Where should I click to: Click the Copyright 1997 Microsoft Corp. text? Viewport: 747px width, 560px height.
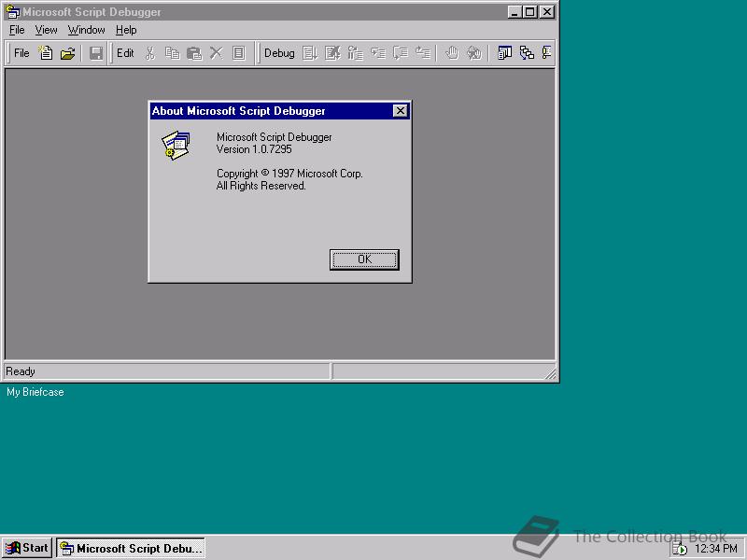289,174
